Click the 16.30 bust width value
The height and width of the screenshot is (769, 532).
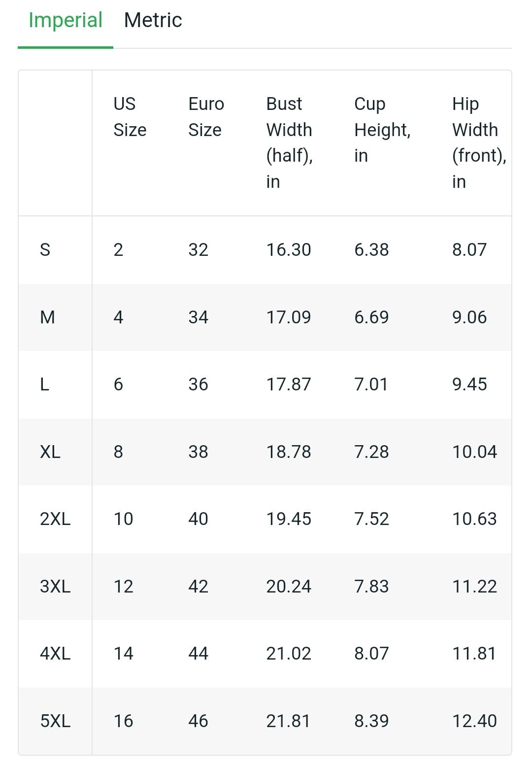coord(289,250)
